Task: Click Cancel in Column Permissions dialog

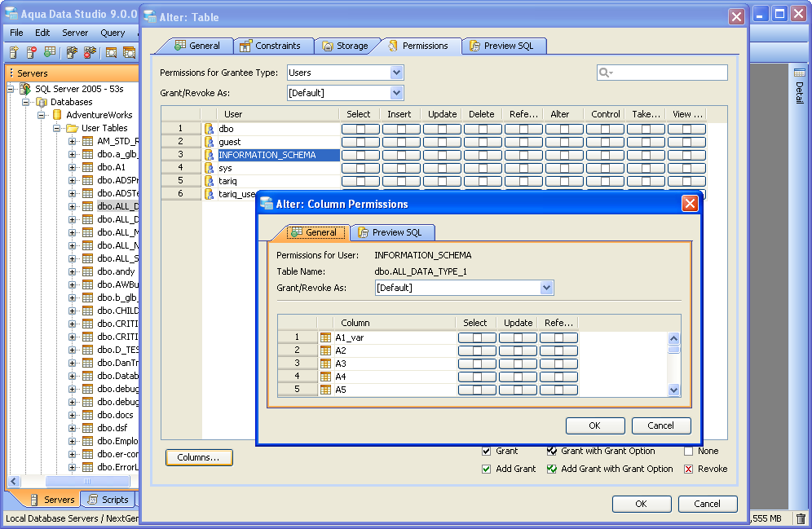Action: [660, 425]
